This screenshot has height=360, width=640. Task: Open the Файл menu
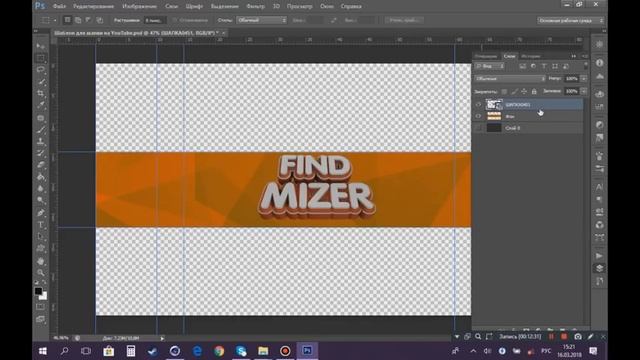pos(59,7)
